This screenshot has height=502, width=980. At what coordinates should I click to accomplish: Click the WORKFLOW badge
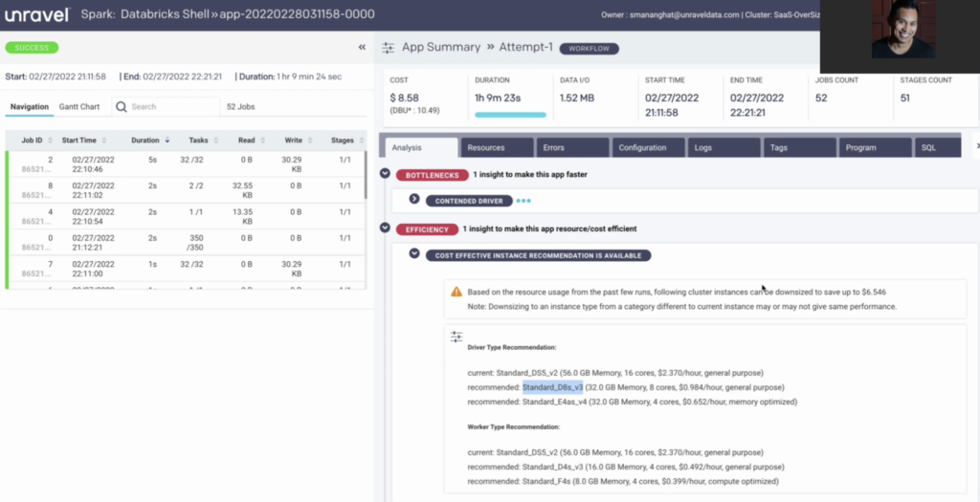click(x=589, y=48)
